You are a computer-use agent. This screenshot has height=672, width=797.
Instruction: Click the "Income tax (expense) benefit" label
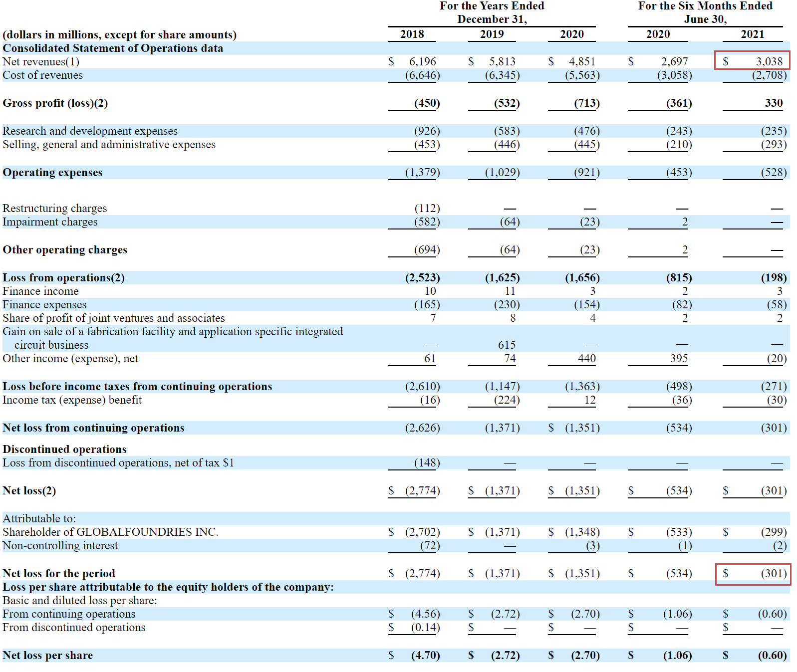pyautogui.click(x=72, y=400)
